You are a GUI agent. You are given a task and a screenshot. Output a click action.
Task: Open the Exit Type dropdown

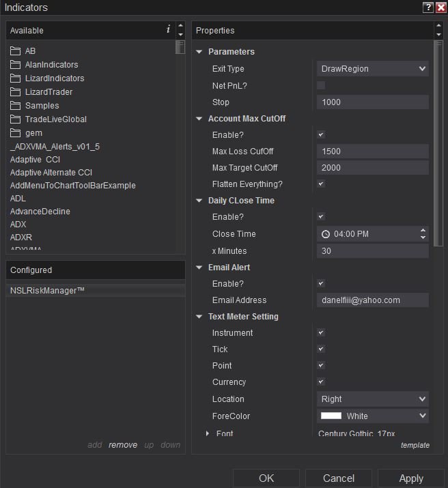click(x=373, y=69)
